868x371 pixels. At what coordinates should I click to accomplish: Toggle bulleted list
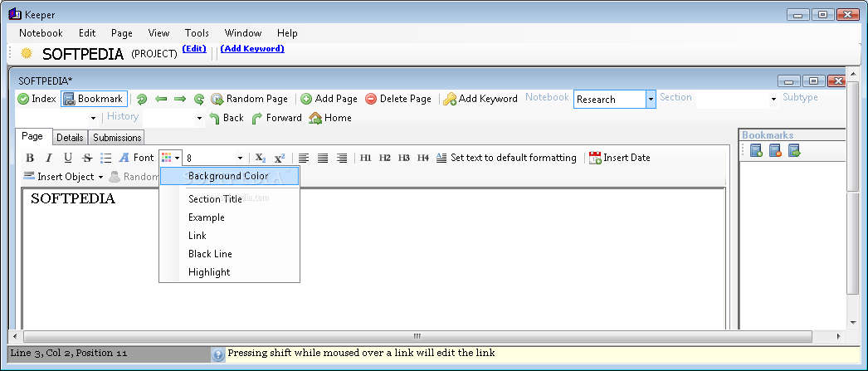point(105,159)
